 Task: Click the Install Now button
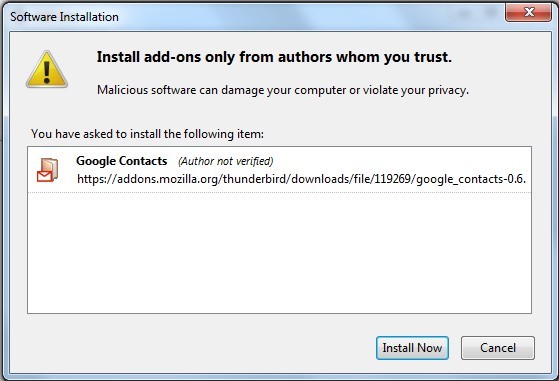[x=412, y=348]
